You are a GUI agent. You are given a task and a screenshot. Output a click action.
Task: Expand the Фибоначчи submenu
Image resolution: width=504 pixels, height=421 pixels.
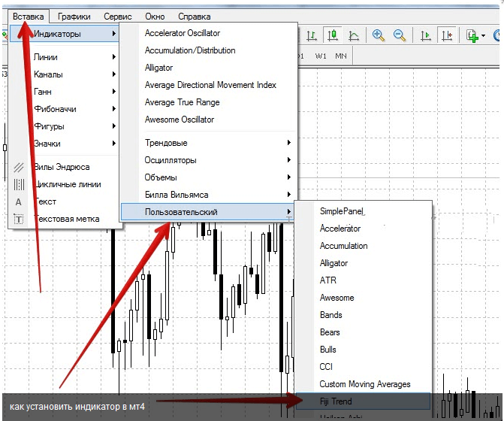(x=74, y=109)
